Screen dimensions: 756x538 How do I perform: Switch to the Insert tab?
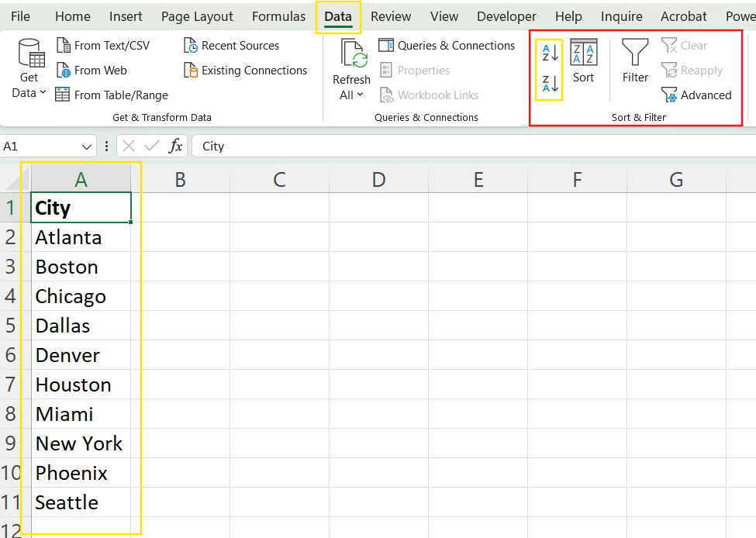[126, 16]
